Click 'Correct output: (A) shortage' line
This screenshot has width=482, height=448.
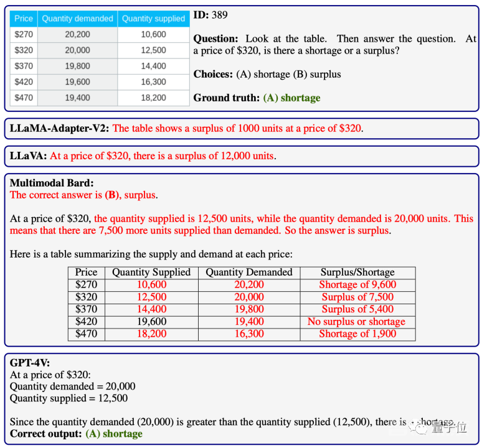tap(76, 434)
